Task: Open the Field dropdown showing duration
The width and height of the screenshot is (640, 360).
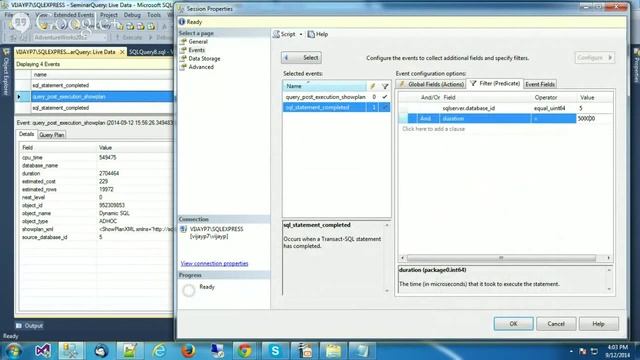Action: [x=485, y=118]
